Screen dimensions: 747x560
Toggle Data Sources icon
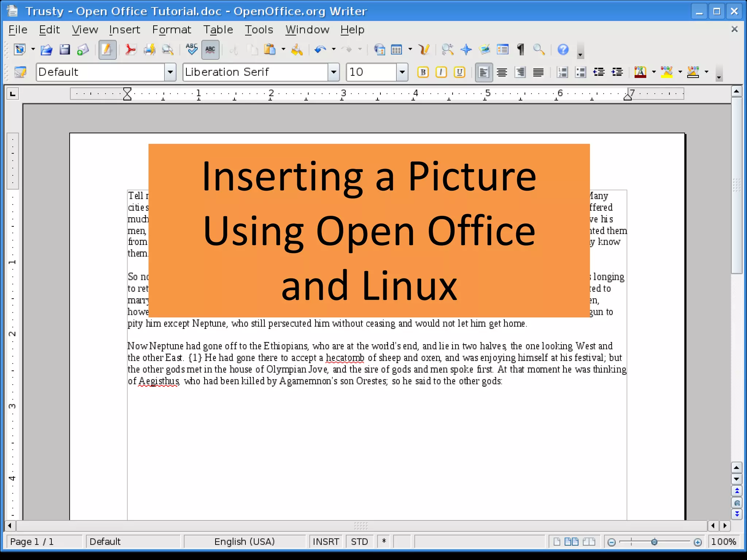point(503,49)
